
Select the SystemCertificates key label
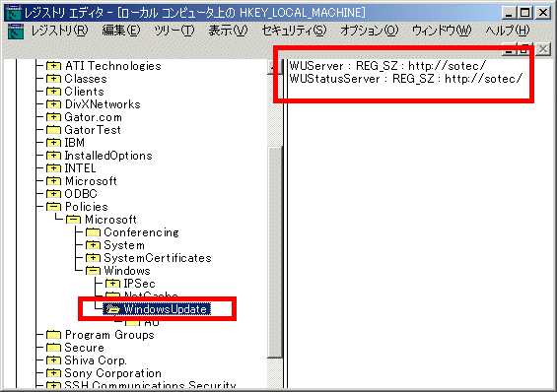(x=158, y=258)
